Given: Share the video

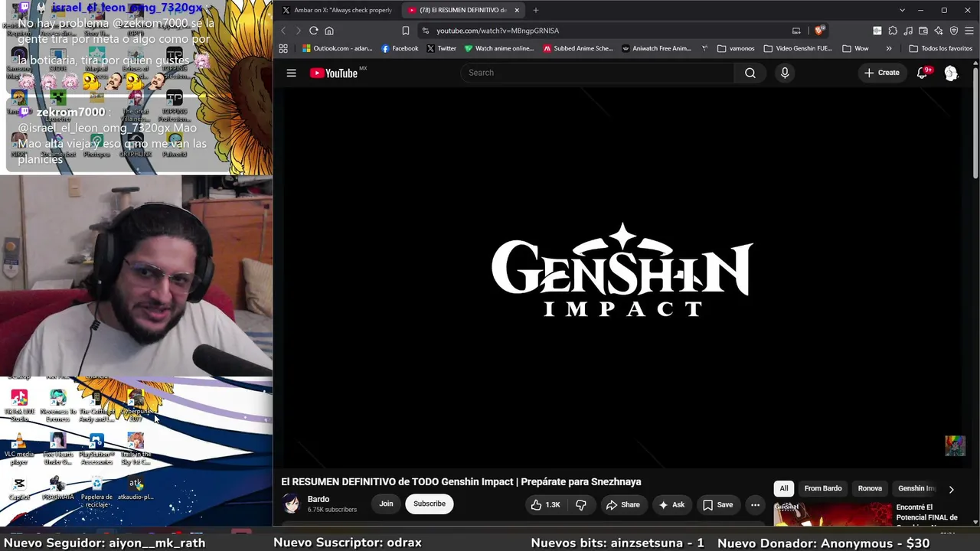Looking at the screenshot, I should (x=622, y=504).
